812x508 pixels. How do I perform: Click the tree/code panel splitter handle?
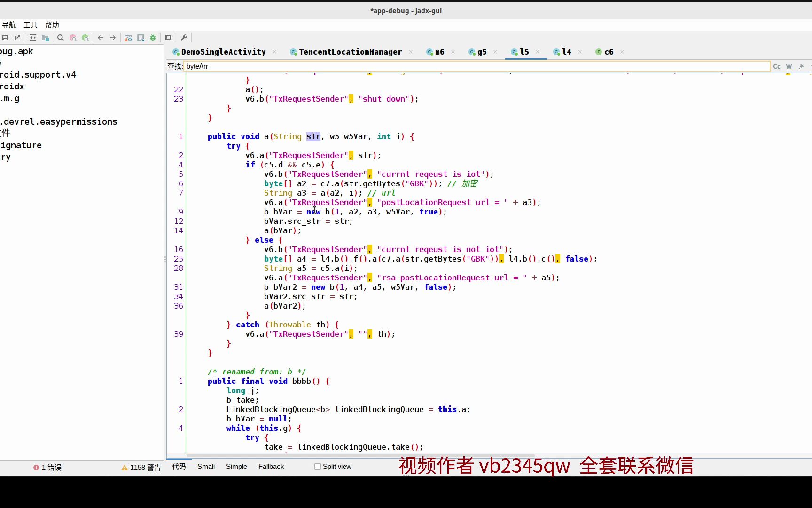tap(165, 259)
